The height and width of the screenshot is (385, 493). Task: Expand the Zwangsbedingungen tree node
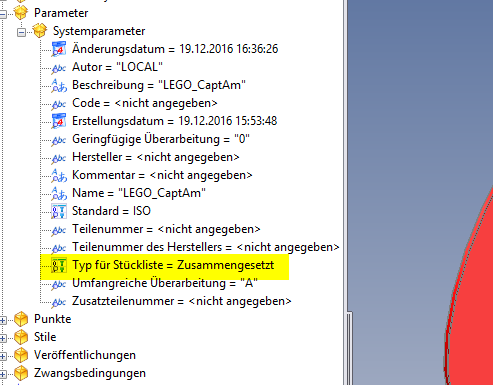(3, 374)
